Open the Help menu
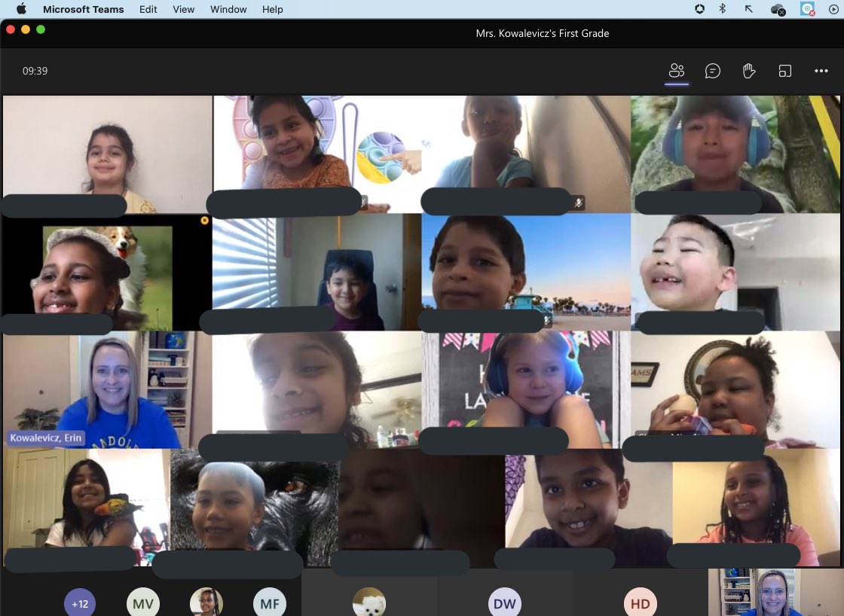Viewport: 844px width, 616px height. [272, 9]
